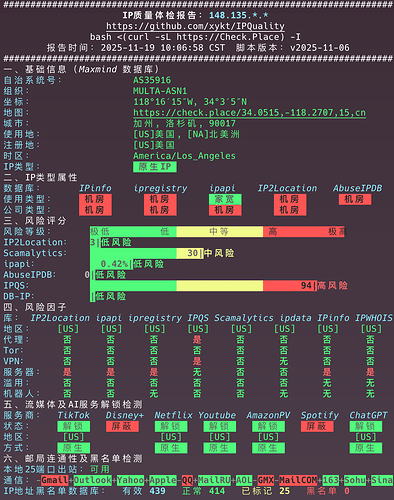Click the green 家宽 badge under ipapi
Viewport: 394px width, 500px height.
(225, 199)
